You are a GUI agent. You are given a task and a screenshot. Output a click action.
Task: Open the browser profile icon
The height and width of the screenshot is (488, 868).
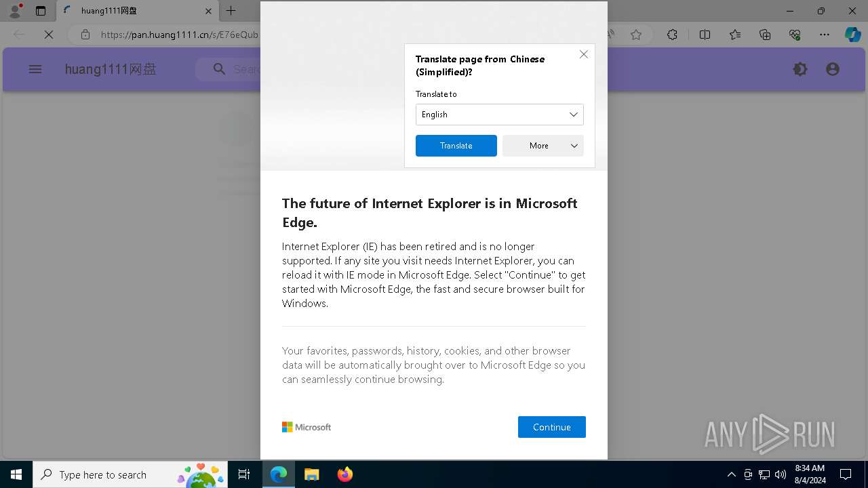click(x=15, y=11)
